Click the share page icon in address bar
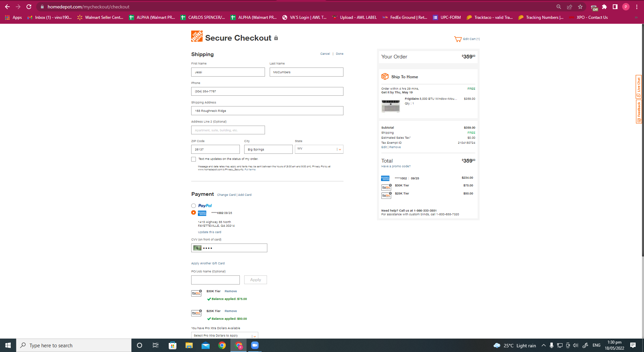This screenshot has width=644, height=352. [570, 7]
